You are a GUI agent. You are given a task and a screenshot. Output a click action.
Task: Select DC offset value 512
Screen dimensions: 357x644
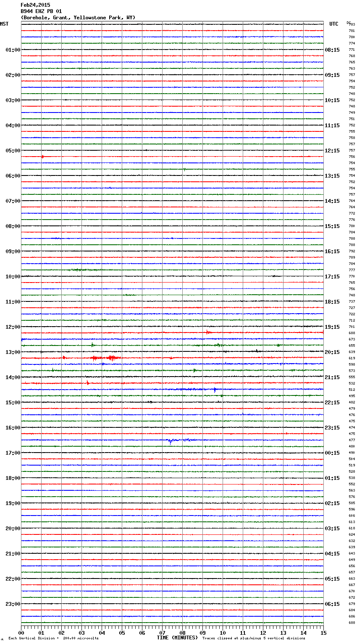pos(352,390)
